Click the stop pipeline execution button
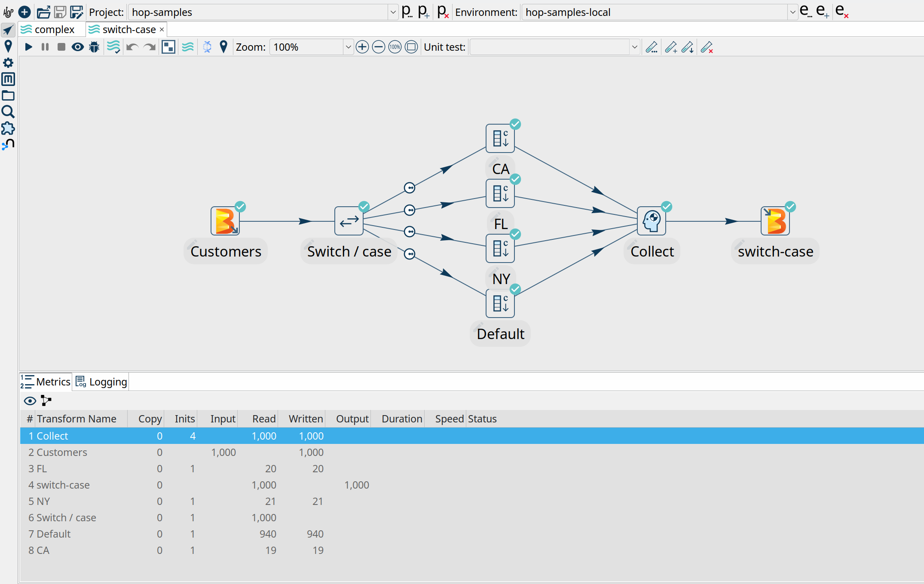The height and width of the screenshot is (584, 924). click(x=61, y=46)
